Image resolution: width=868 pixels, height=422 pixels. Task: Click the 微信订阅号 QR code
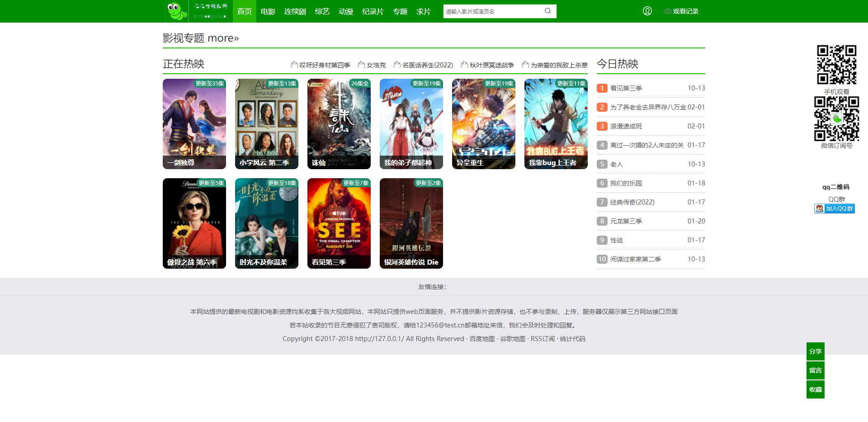[836, 119]
